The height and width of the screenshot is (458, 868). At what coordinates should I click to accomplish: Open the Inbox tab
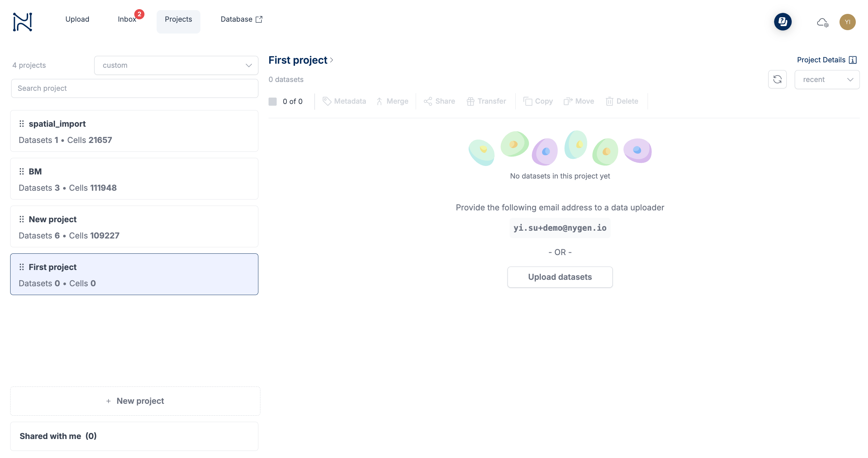(127, 19)
